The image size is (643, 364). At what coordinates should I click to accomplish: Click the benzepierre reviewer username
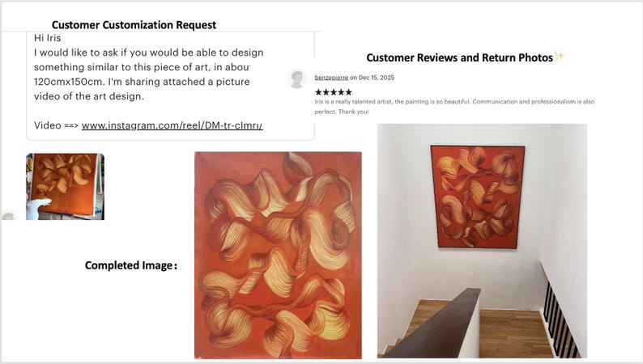pyautogui.click(x=331, y=78)
